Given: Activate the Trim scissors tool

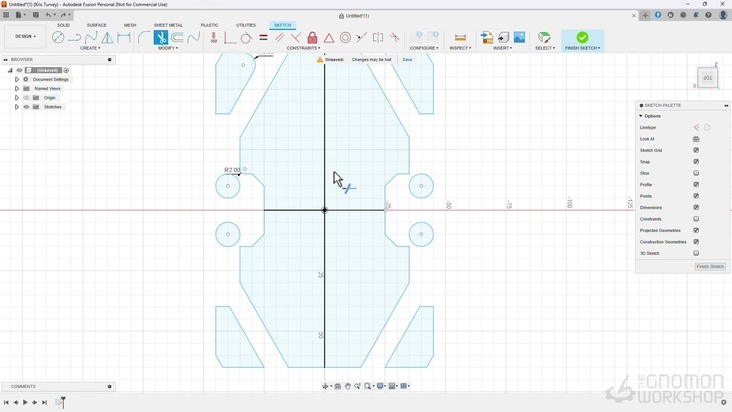Looking at the screenshot, I should (161, 38).
